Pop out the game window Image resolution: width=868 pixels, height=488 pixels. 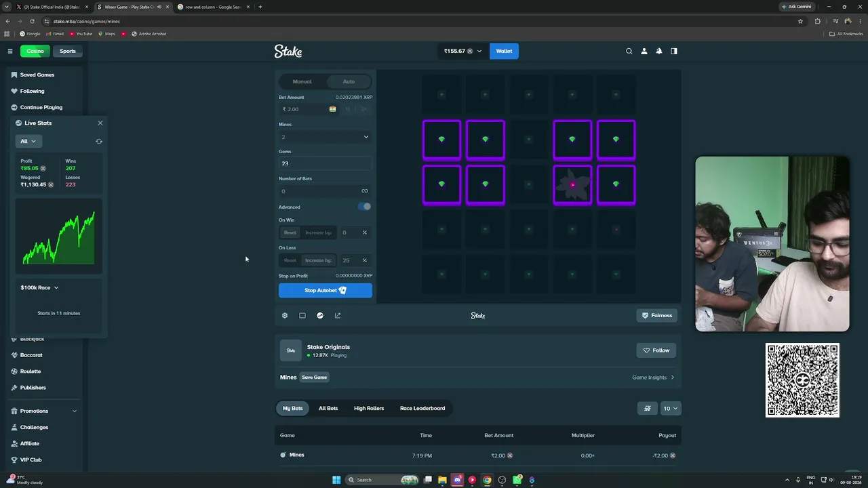[x=338, y=315]
